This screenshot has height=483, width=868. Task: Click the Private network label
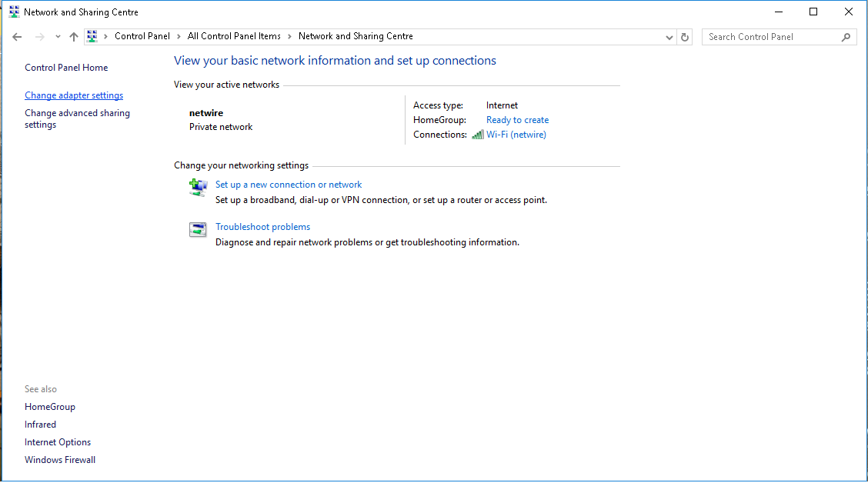[221, 127]
